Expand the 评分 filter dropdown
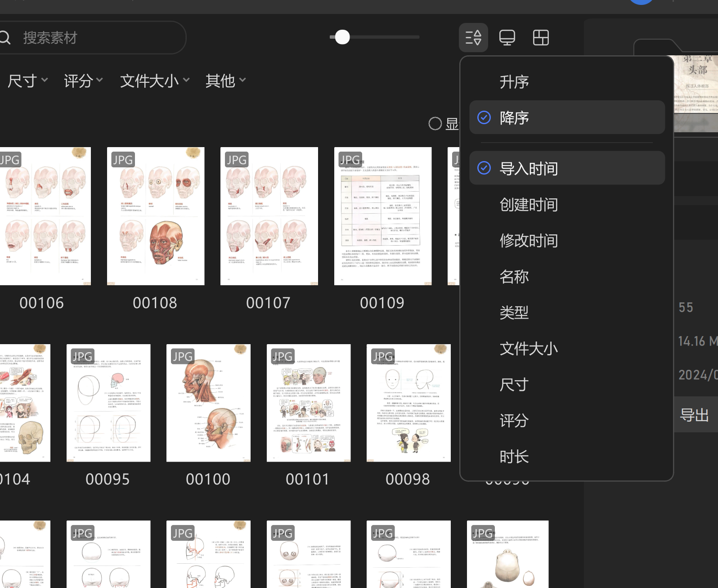 83,81
